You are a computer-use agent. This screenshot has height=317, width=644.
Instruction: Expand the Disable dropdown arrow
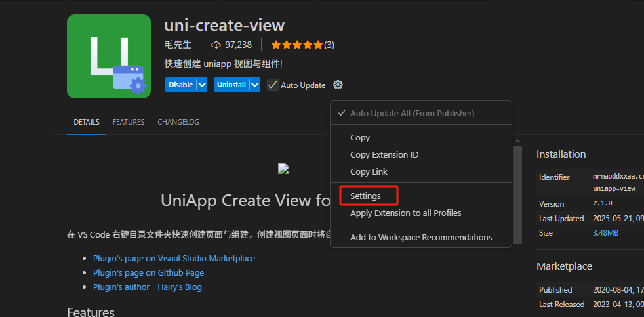[x=202, y=85]
